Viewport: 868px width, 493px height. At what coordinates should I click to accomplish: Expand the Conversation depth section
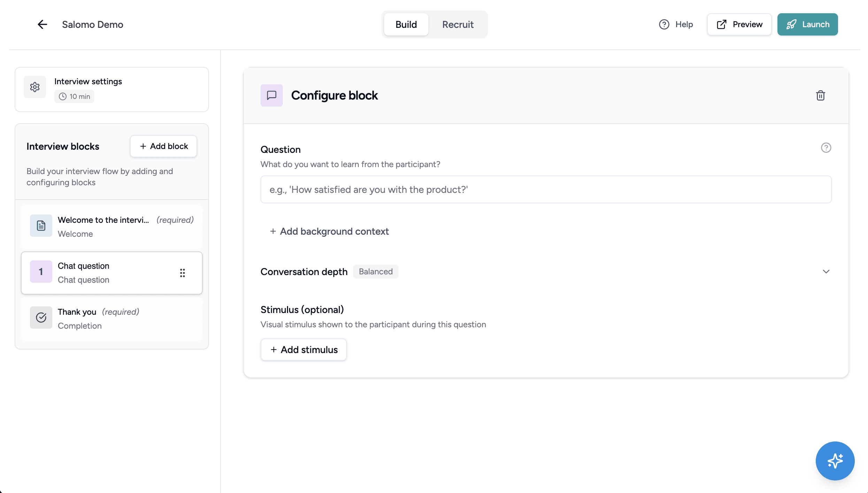point(826,272)
